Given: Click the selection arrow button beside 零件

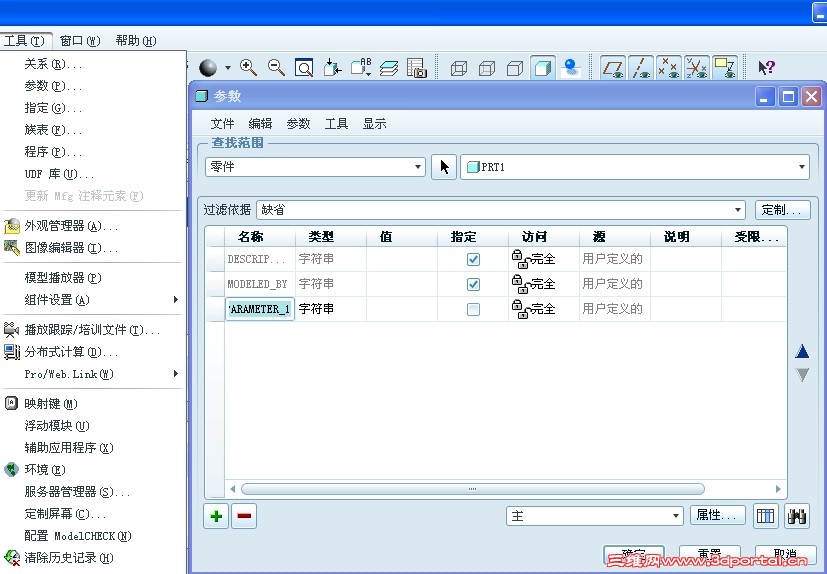Looking at the screenshot, I should 444,167.
